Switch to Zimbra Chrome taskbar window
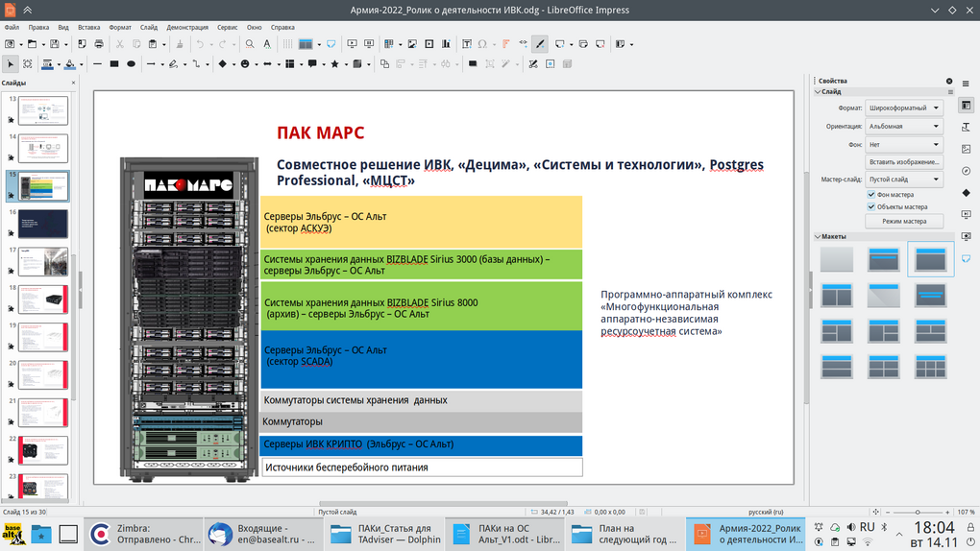 point(144,534)
